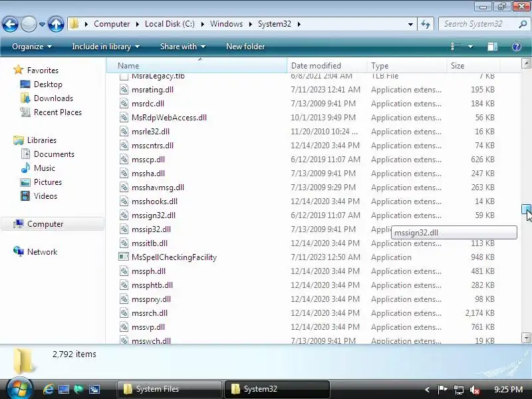Click the search magnifier icon

[x=523, y=24]
